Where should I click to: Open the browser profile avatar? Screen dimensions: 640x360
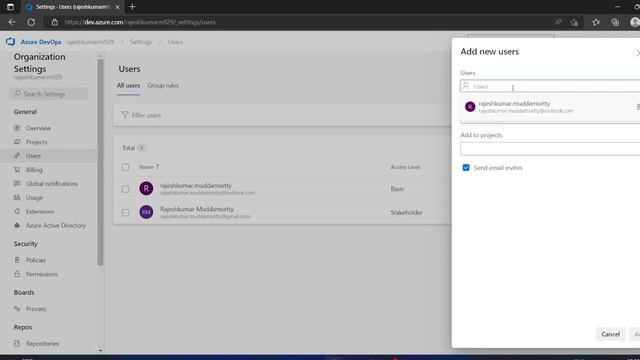(x=635, y=22)
